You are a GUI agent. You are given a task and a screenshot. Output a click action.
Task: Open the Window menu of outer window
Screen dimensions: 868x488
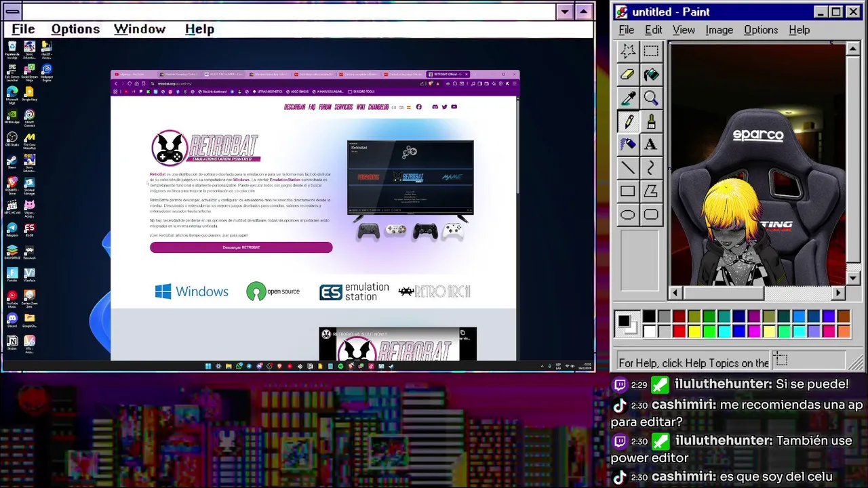[140, 29]
